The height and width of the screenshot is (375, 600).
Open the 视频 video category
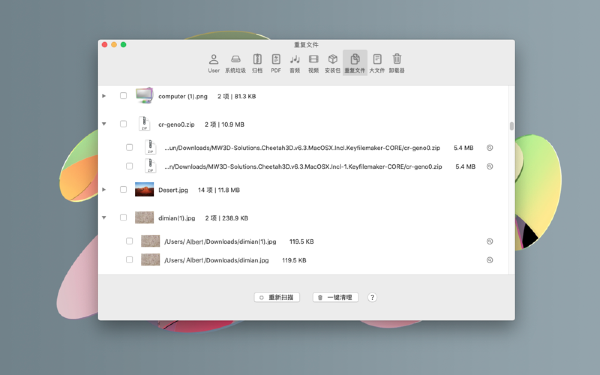click(x=313, y=63)
